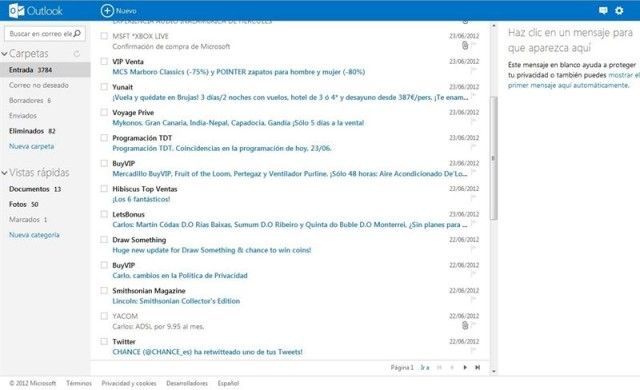This screenshot has width=640, height=390.
Task: Flag the Draw Something message
Action: pos(473,249)
